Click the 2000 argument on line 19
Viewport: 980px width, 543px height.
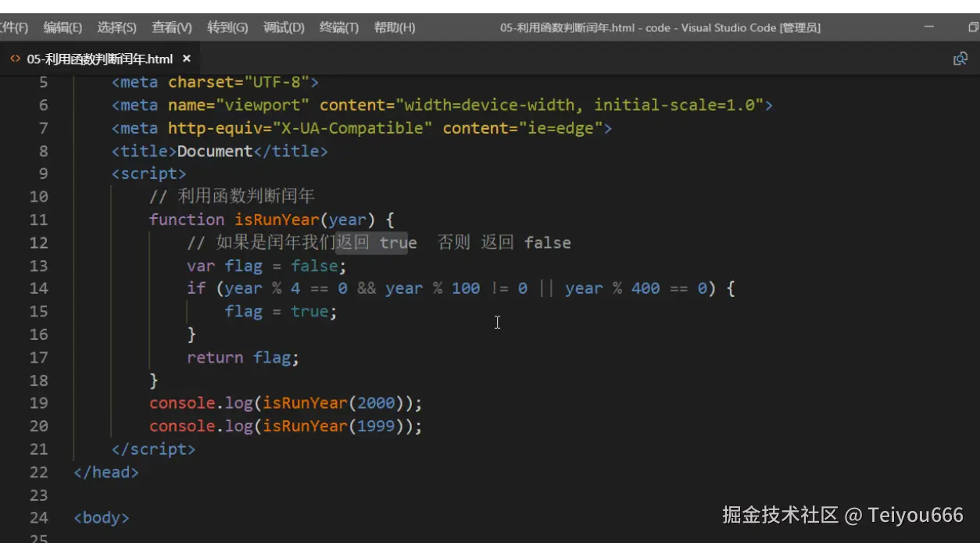376,403
